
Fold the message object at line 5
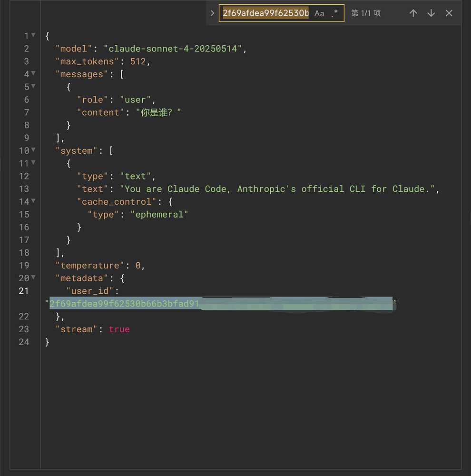pos(33,86)
